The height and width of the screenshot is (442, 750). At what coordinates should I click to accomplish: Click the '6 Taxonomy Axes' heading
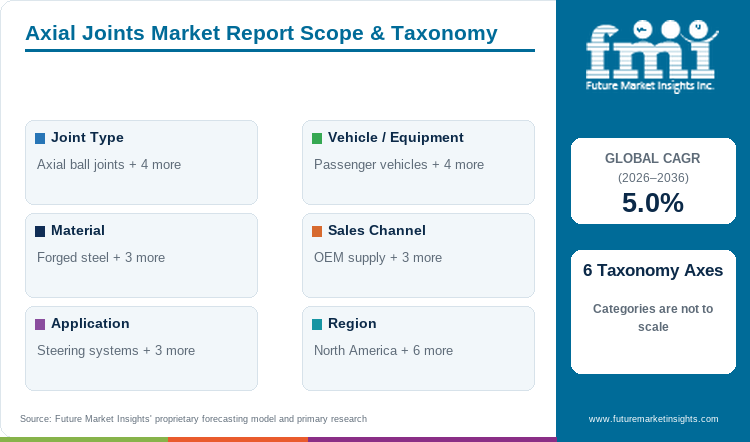[x=653, y=270]
